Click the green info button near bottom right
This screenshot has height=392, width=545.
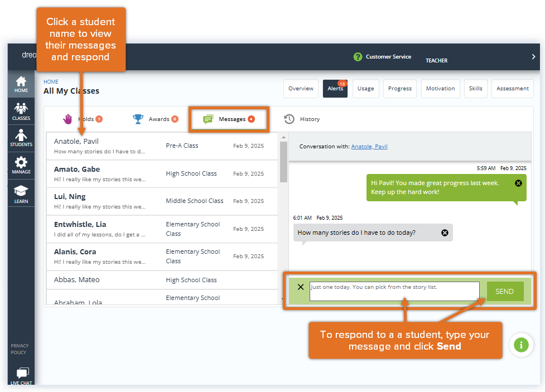[x=521, y=345]
